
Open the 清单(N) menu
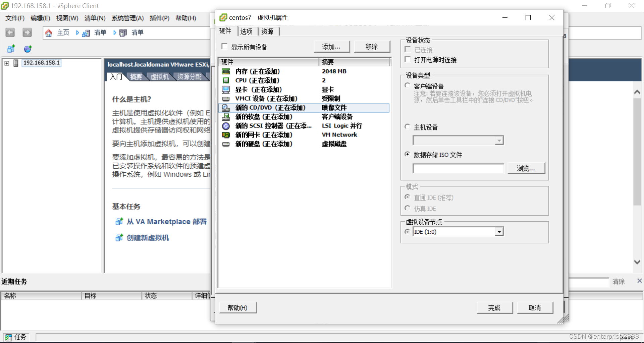(x=95, y=18)
